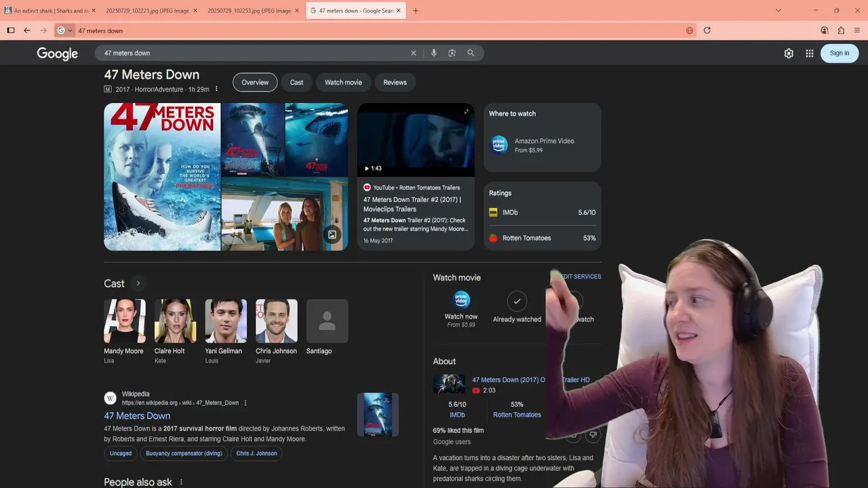
Task: Open Claire Holt cast photo
Action: click(x=175, y=321)
